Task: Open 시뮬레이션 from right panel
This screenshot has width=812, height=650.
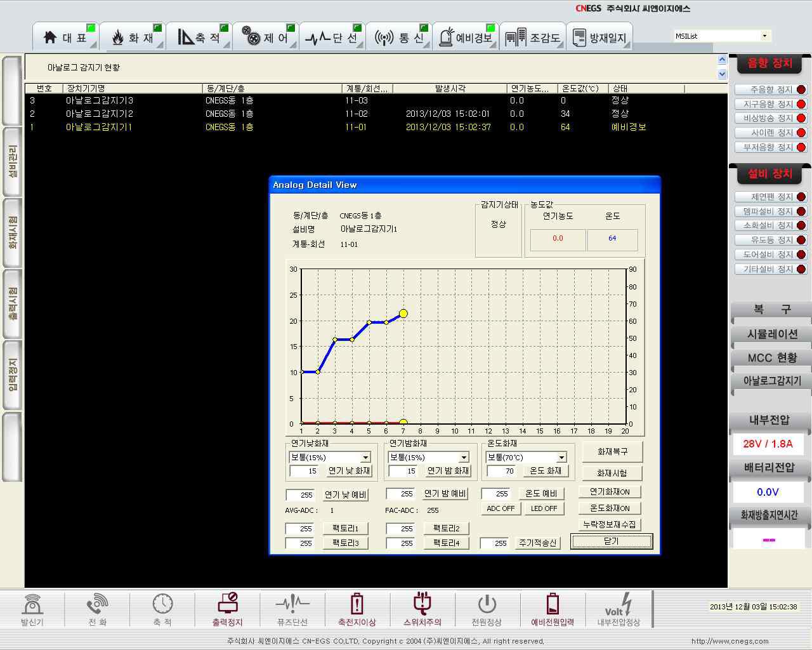Action: 771,335
